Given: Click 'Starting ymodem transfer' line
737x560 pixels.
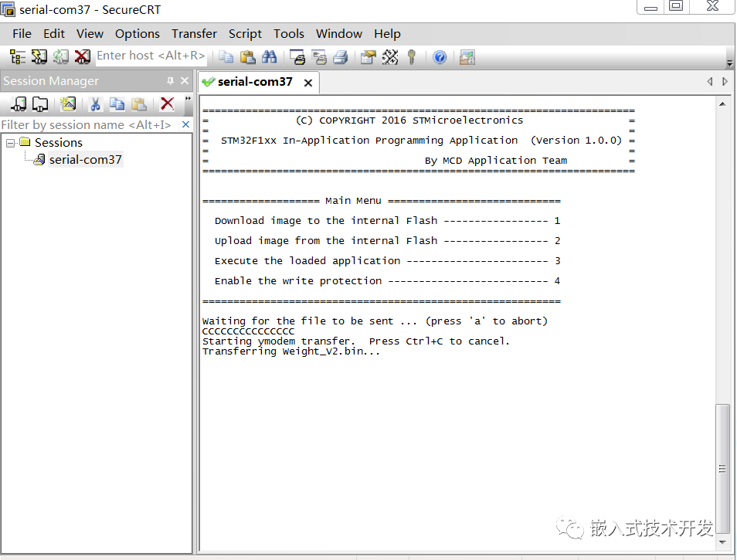Looking at the screenshot, I should tap(356, 341).
